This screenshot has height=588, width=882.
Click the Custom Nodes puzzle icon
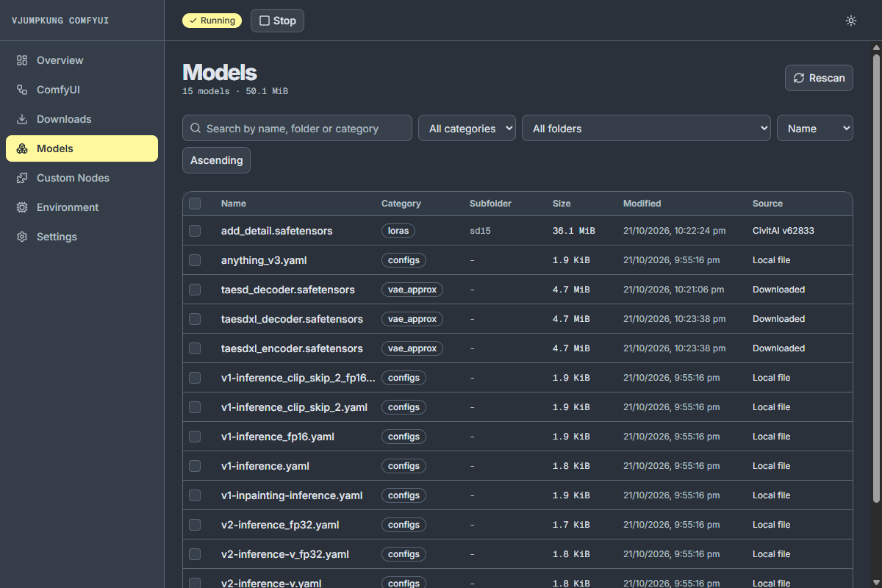[22, 178]
